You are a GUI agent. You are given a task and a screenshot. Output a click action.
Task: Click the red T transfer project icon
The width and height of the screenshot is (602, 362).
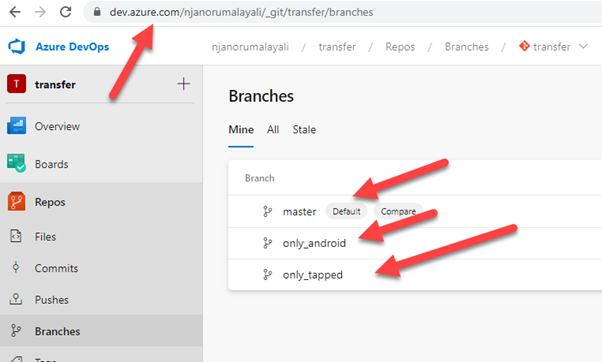17,84
